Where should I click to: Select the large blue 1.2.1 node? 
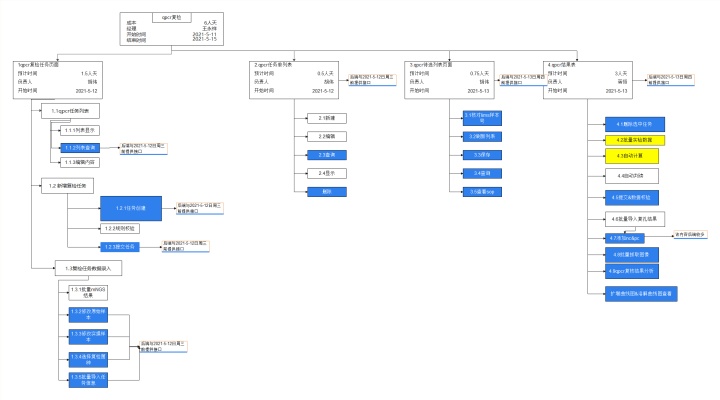(x=131, y=208)
